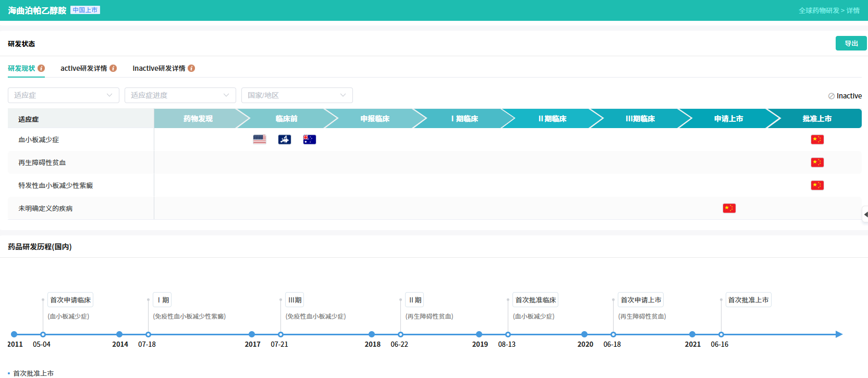Switch to active研发详情 tab
The width and height of the screenshot is (868, 378).
(x=83, y=68)
